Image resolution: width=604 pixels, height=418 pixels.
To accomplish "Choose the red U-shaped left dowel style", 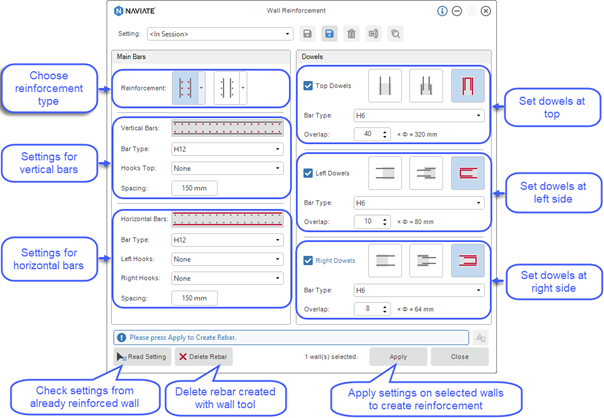I will pos(467,173).
